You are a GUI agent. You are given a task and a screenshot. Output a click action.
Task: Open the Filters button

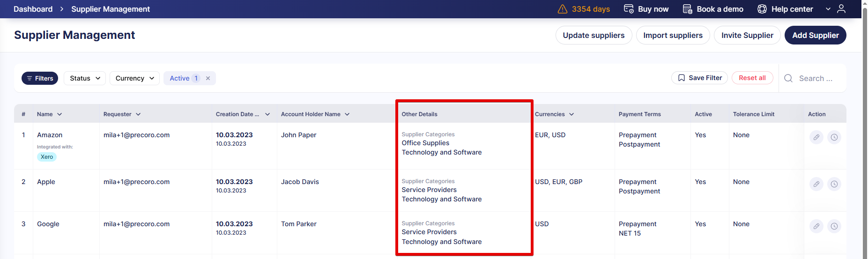(x=40, y=78)
